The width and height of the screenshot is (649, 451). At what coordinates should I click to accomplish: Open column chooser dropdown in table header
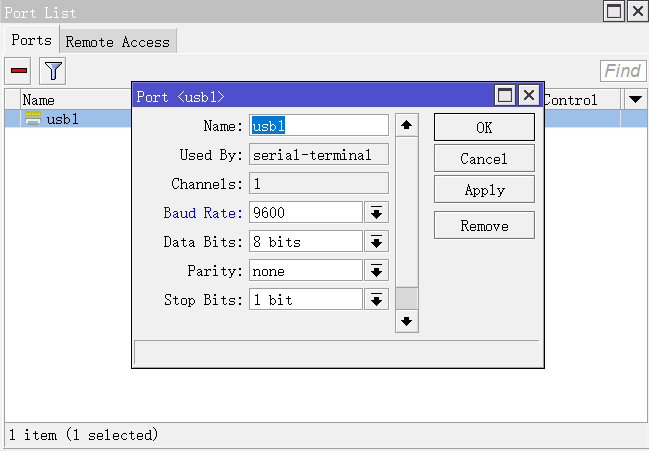coord(634,99)
